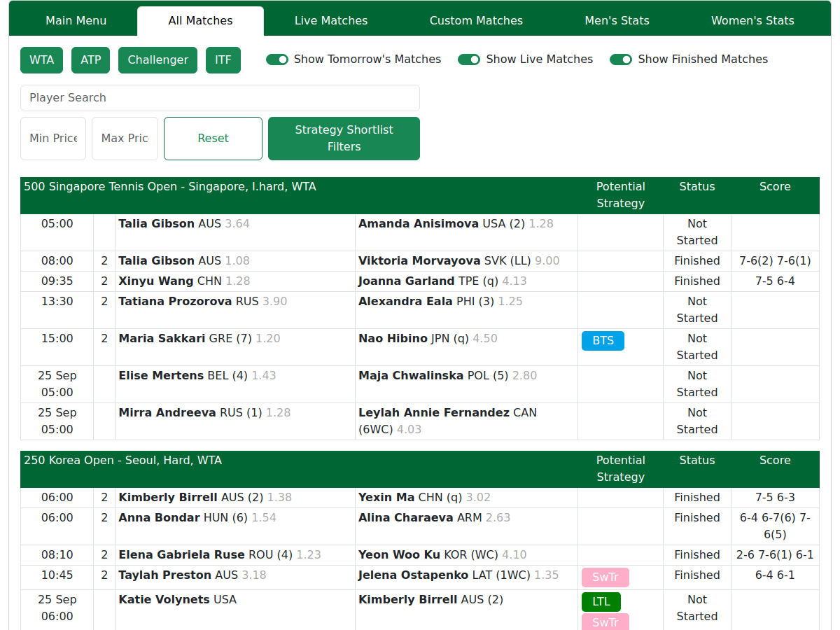
Task: Click the SwTr badge in Taylah Preston row
Action: (x=605, y=577)
